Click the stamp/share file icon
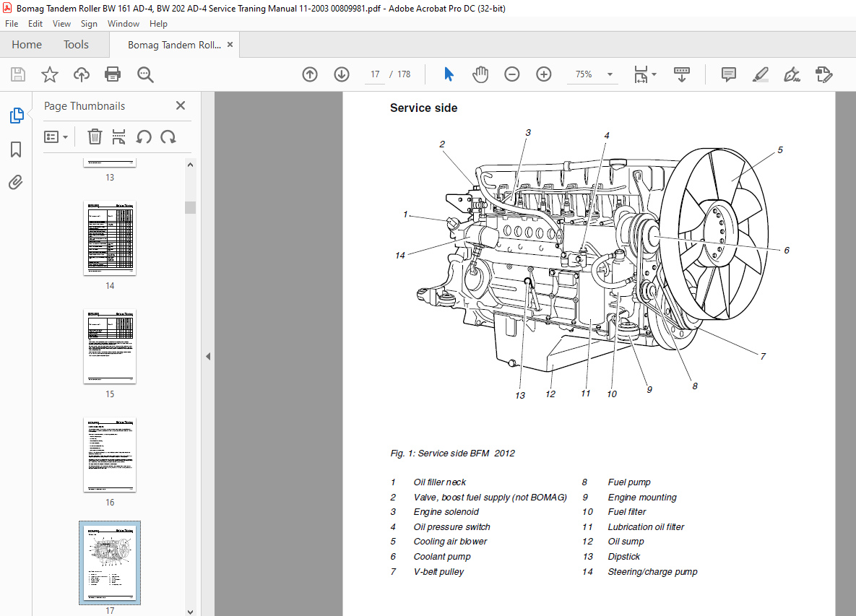The height and width of the screenshot is (616, 856). click(823, 74)
